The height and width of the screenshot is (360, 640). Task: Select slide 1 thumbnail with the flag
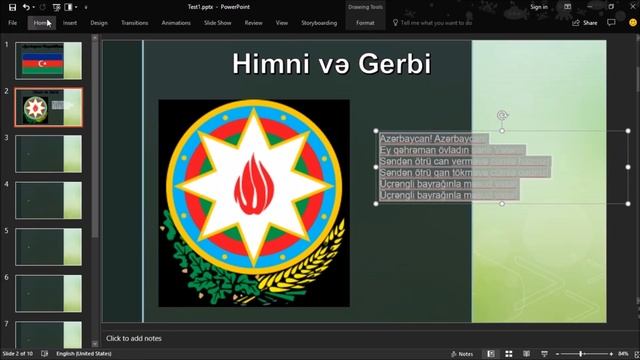click(x=49, y=60)
